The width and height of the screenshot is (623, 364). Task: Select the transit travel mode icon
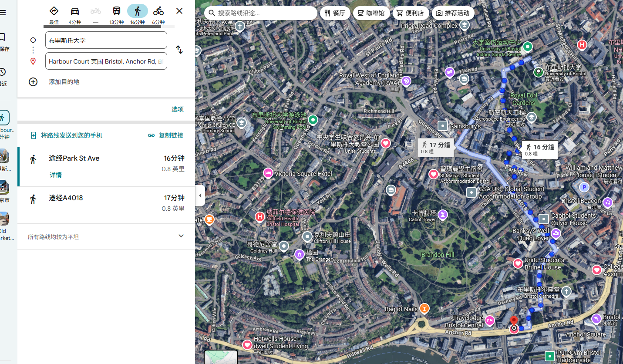point(117,12)
